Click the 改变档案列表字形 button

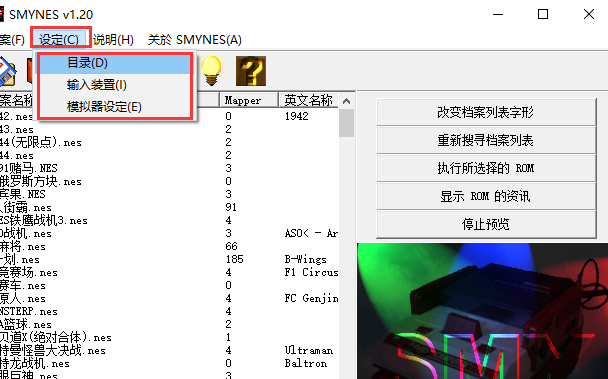click(486, 112)
